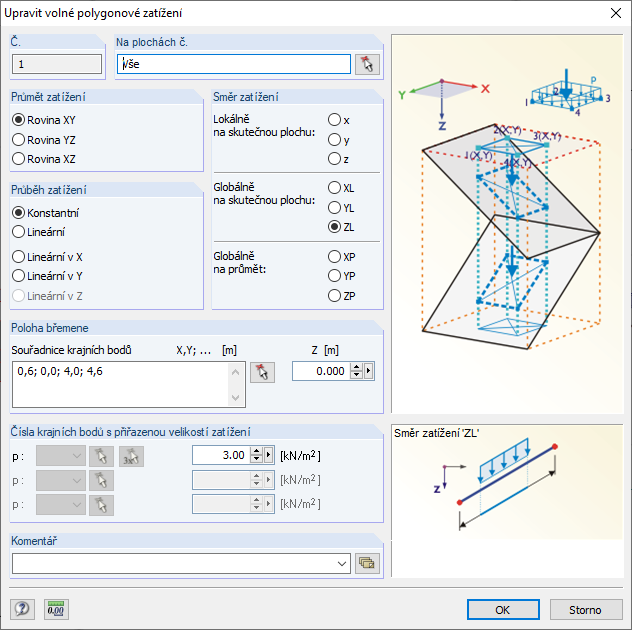
Task: Choose local x load direction
Action: (339, 120)
